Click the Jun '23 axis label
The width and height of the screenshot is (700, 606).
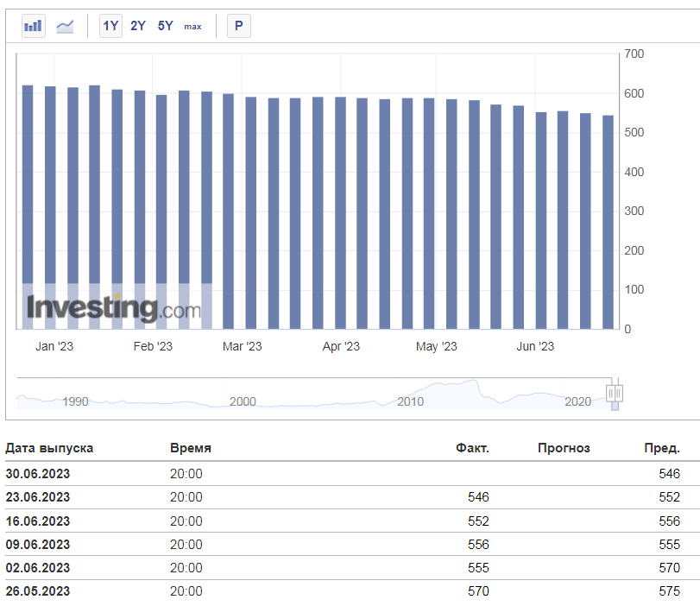tap(535, 346)
